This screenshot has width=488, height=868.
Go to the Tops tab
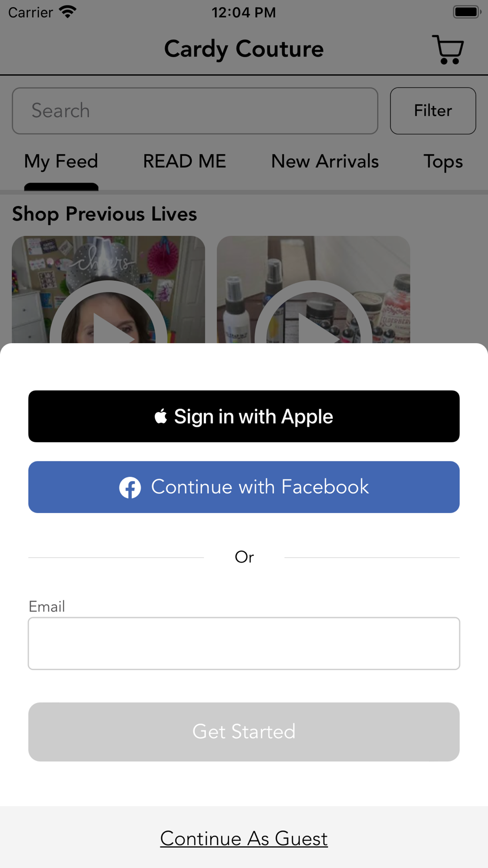443,162
